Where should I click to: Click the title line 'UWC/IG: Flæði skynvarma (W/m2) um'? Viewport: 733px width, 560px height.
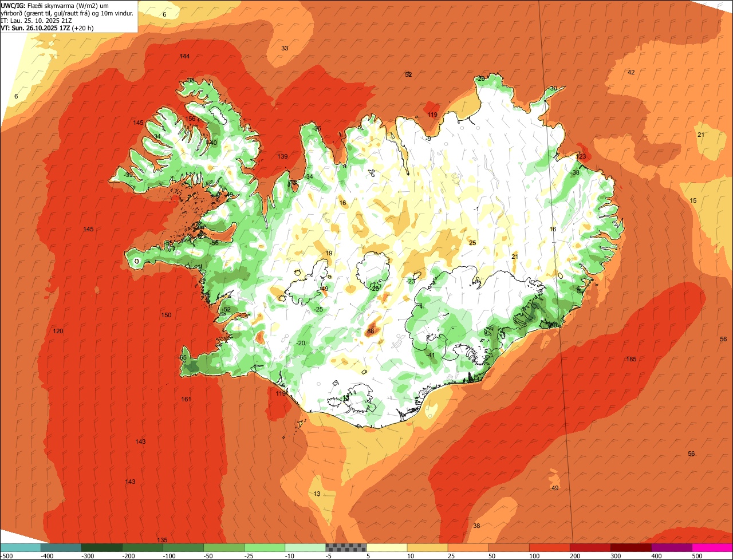click(x=55, y=5)
